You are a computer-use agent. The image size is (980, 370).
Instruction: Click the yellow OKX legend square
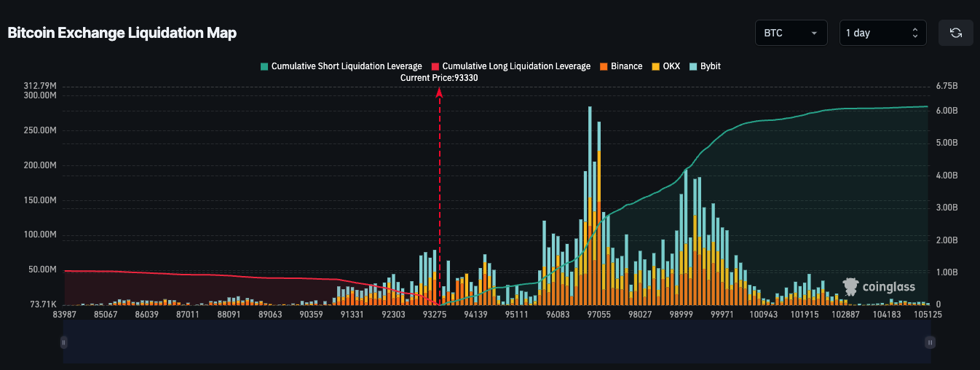coord(656,66)
